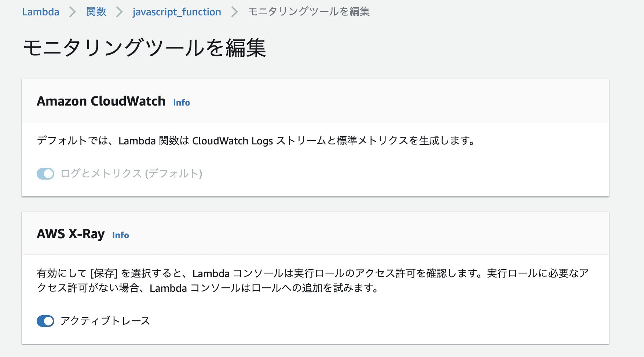The height and width of the screenshot is (357, 644).
Task: Click the chevron after javascript_function breadcrumb
Action: (x=235, y=12)
